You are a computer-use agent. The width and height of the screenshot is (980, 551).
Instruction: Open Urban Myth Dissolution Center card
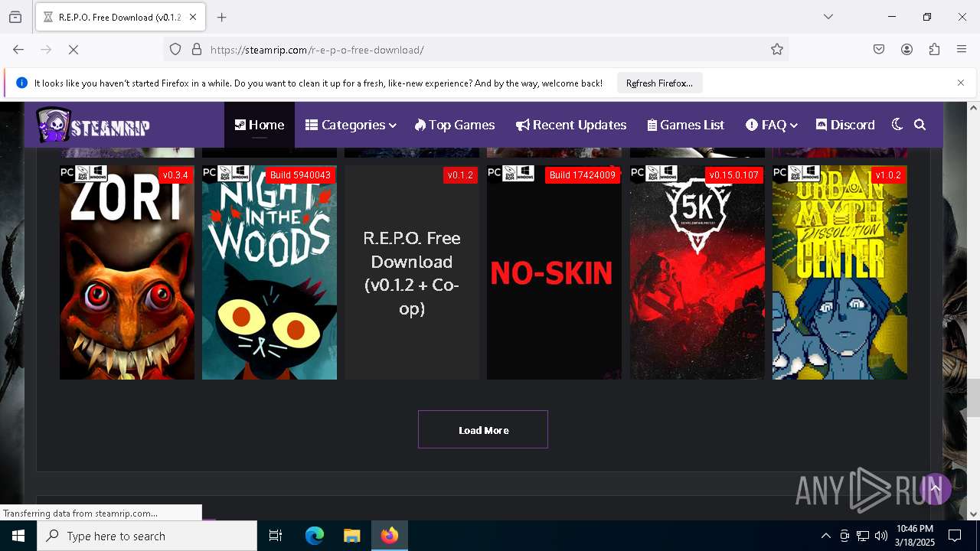tap(840, 272)
